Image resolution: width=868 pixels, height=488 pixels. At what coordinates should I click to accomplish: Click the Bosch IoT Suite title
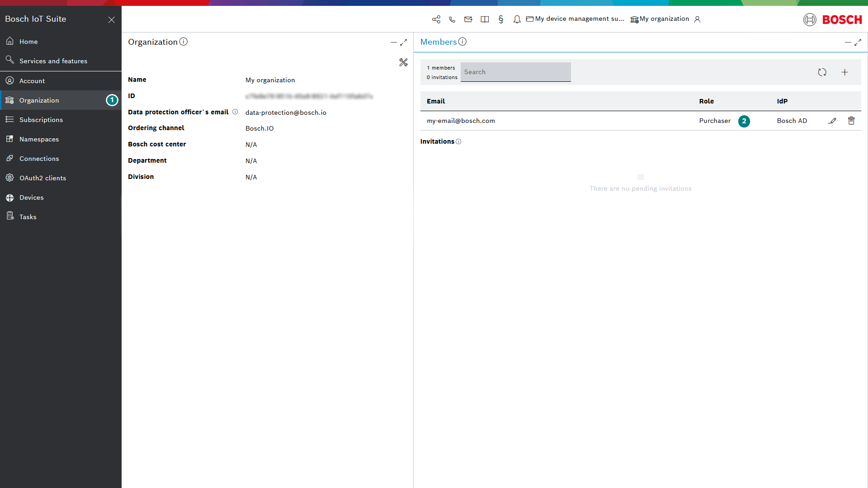36,19
